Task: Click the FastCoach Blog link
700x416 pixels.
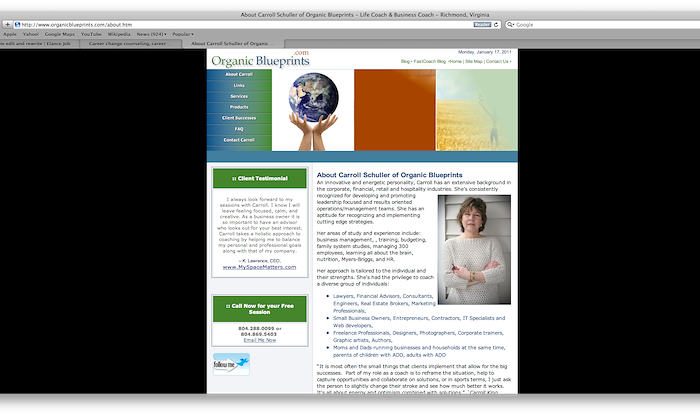Action: (x=429, y=62)
